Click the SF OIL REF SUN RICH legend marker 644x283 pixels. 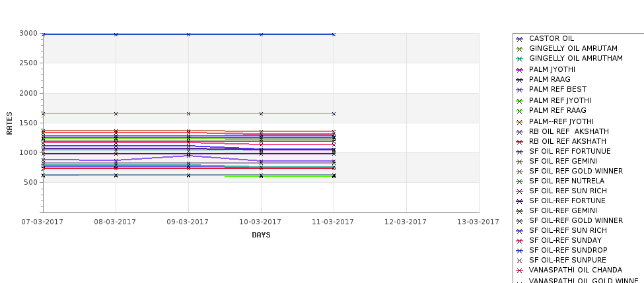[519, 191]
